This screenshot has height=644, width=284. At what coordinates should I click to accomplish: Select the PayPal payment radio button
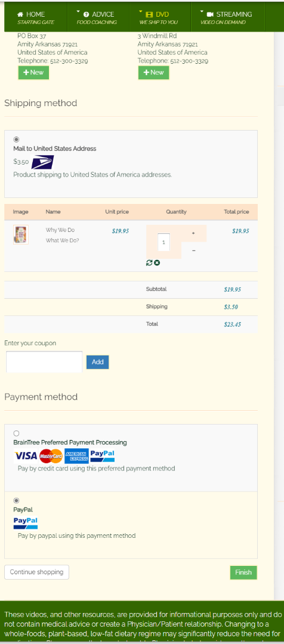point(17,500)
